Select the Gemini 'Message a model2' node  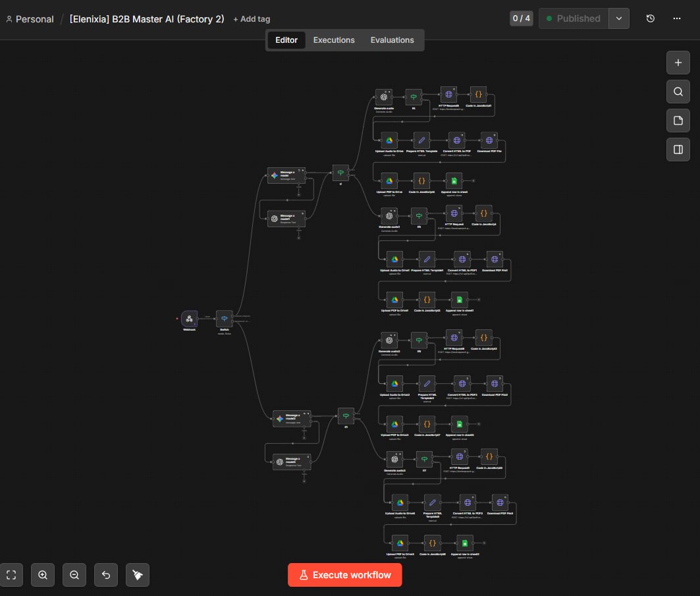coord(292,419)
